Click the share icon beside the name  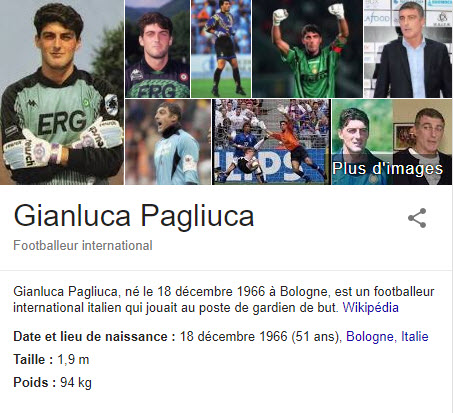click(x=417, y=218)
